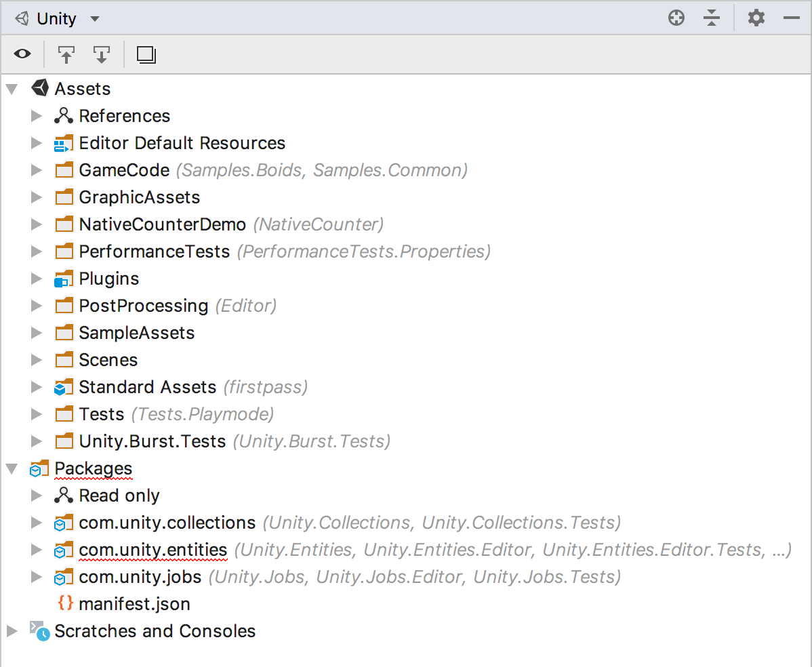Expand the com.unity.jobs package

36,577
